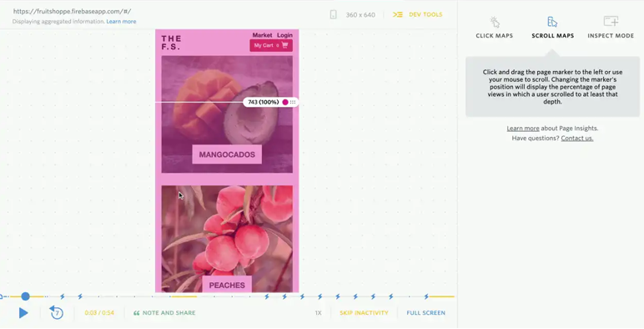Screen dimensions: 644x329
Task: Start playback with the play button
Action: 23,313
